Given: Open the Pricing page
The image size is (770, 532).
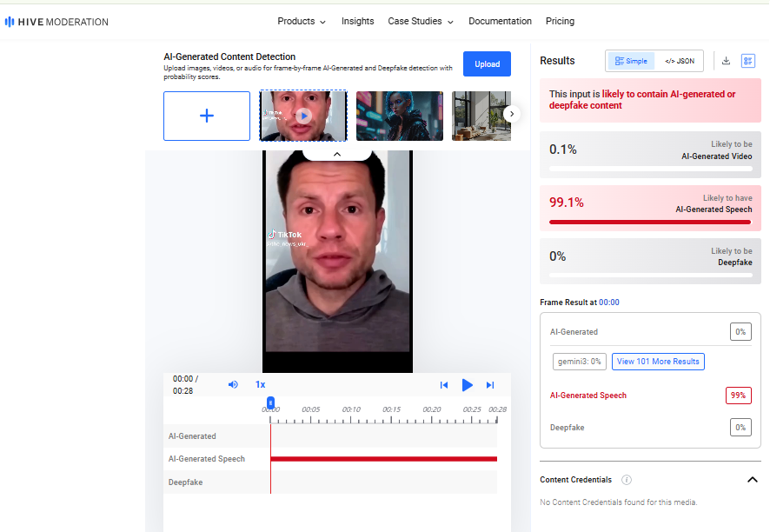Looking at the screenshot, I should (x=560, y=21).
